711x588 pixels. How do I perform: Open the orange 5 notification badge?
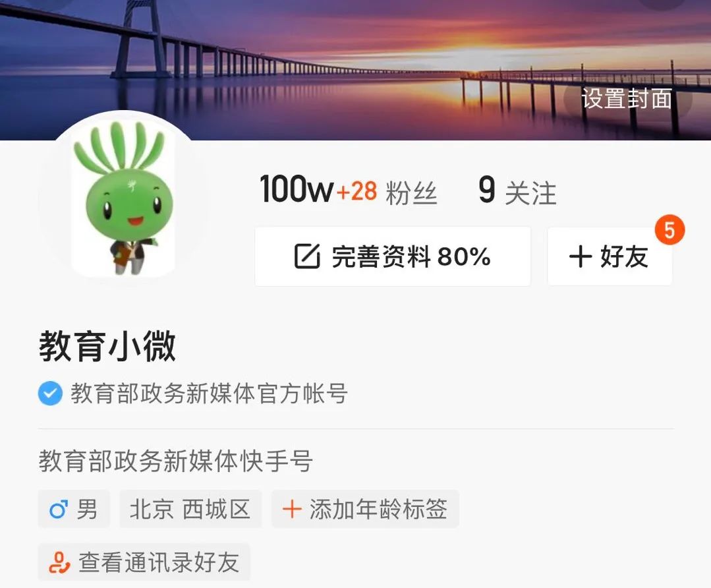(x=669, y=230)
